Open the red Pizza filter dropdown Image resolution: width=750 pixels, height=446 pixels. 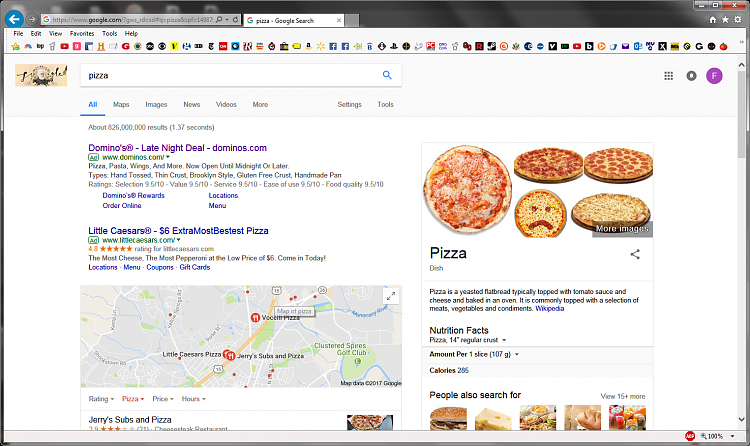(x=133, y=399)
